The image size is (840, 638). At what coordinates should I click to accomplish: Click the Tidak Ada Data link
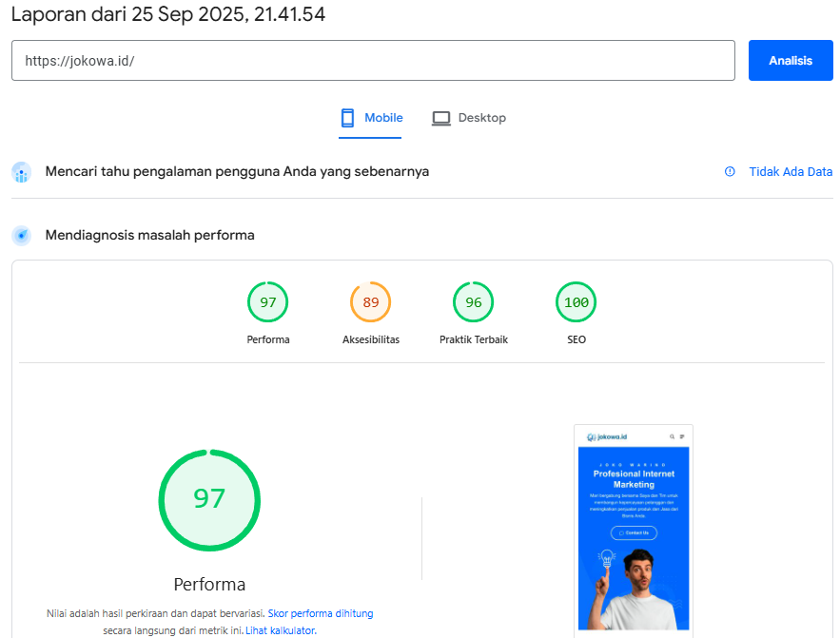pos(789,171)
